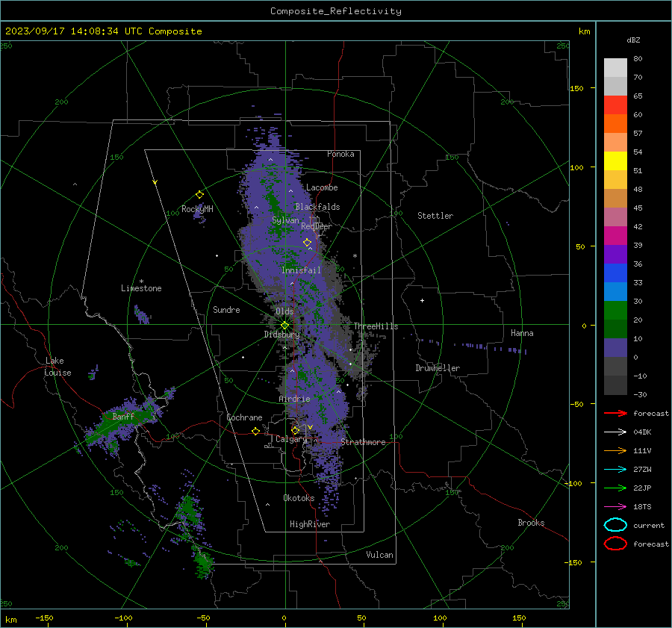Click the Brooks label
Screen dimensions: 672x628
coord(531,523)
